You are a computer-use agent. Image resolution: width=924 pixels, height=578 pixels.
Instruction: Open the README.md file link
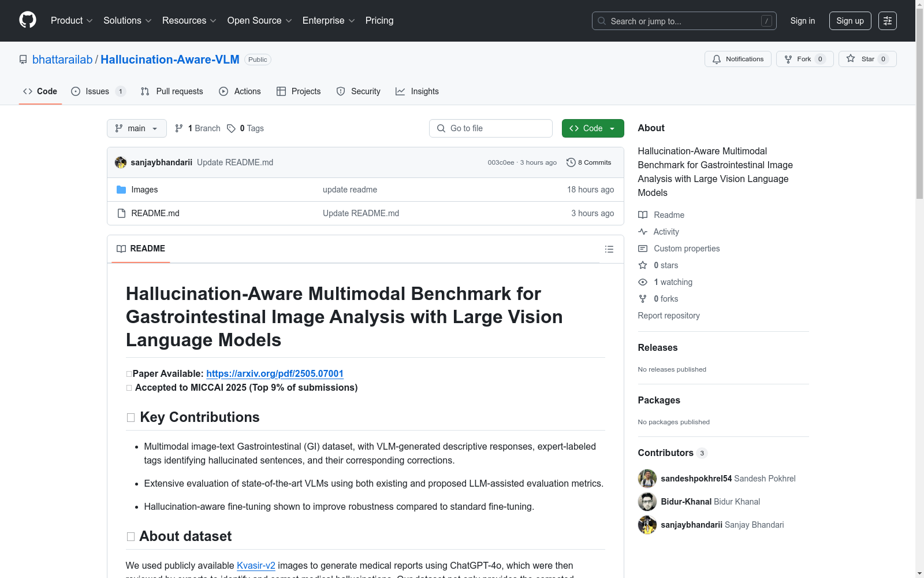[155, 213]
